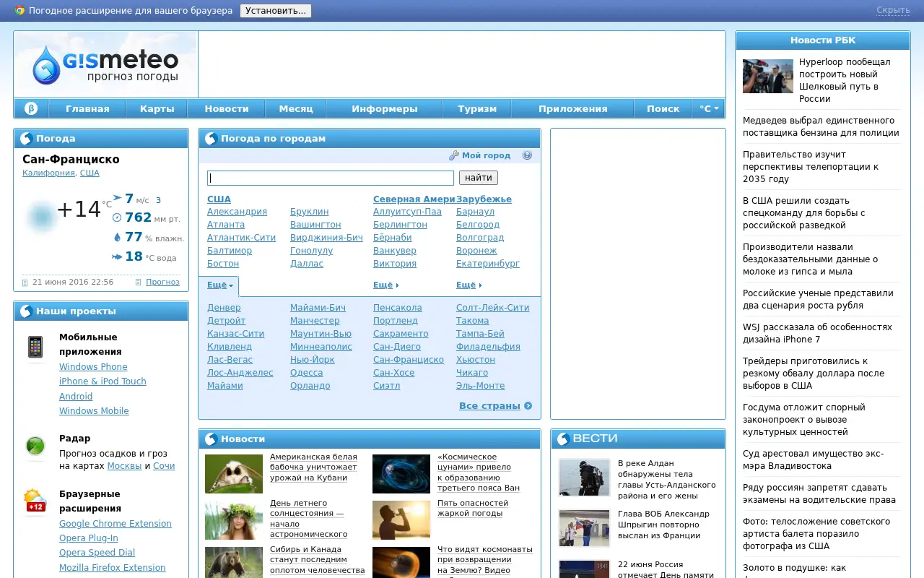
Task: Open the Месяц menu tab
Action: 296,109
